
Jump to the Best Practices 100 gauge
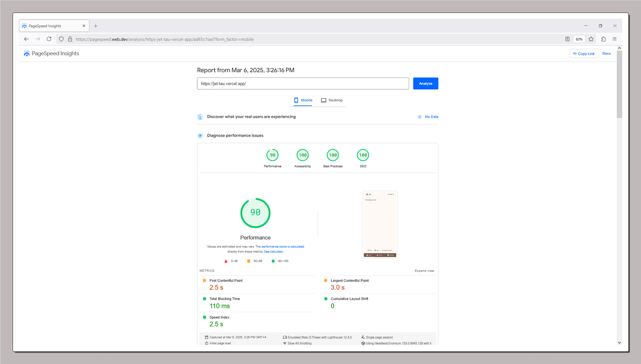click(x=333, y=159)
